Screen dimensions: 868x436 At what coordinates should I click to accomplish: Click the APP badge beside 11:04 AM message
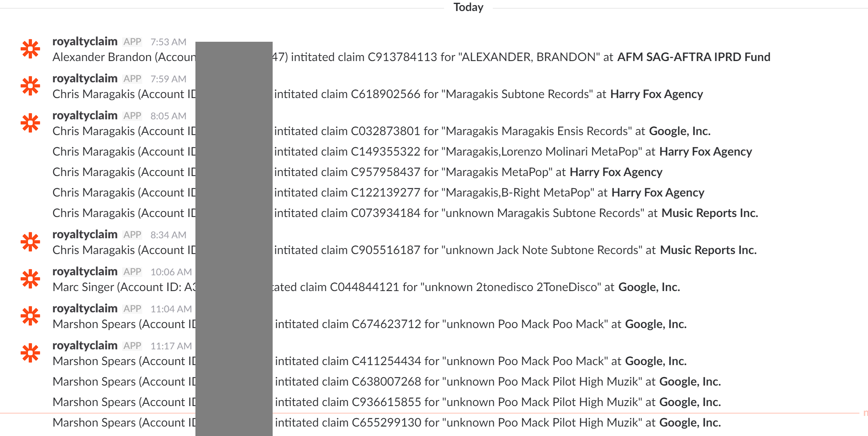(x=132, y=309)
